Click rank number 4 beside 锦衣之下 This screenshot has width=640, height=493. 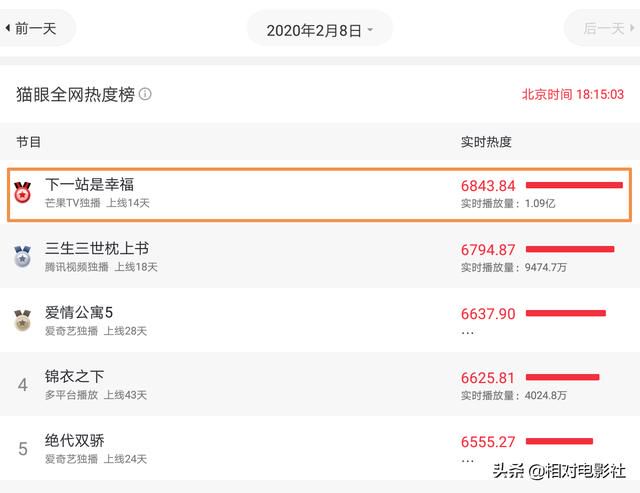(23, 385)
